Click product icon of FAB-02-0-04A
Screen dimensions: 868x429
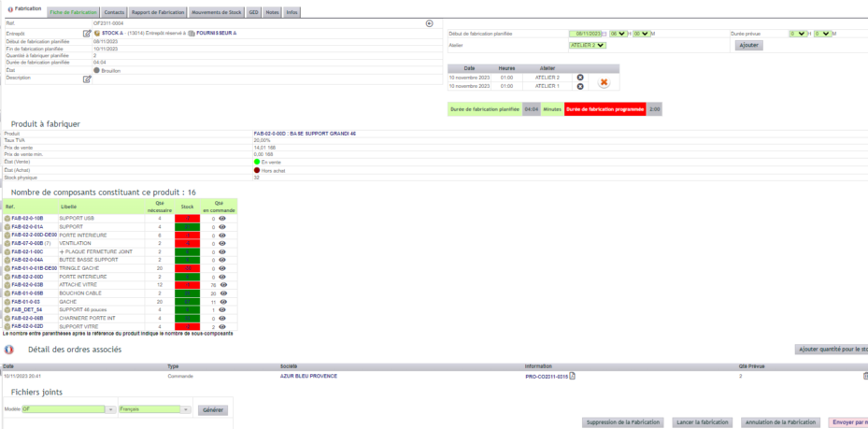(7, 260)
